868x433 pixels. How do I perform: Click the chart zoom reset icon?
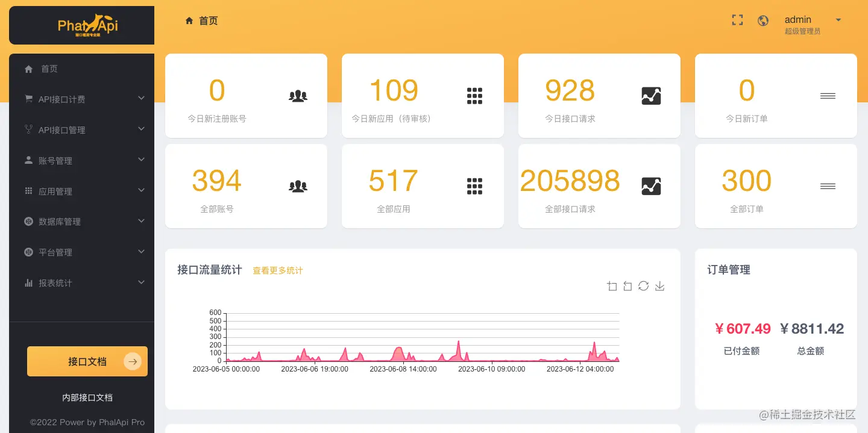[x=627, y=286]
